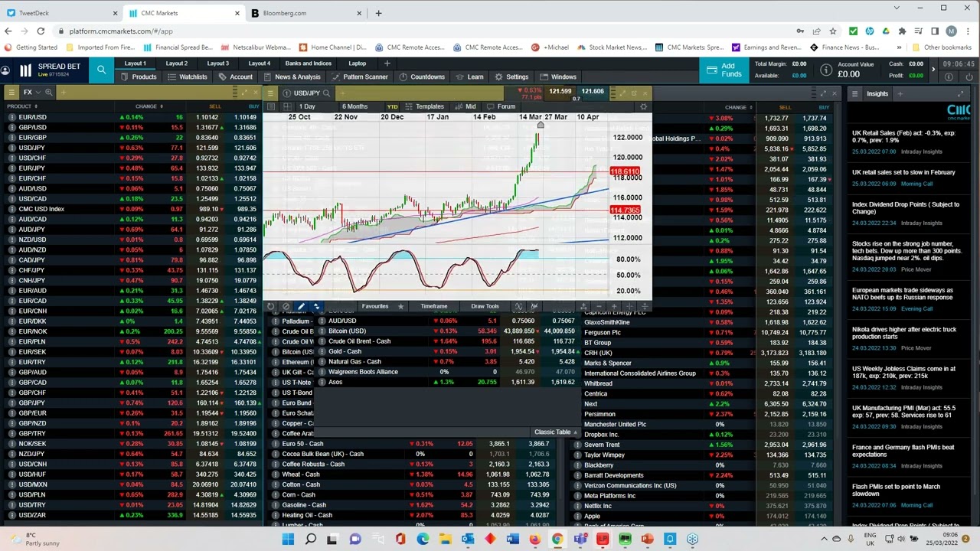Viewport: 980px width, 551px height.
Task: Open the Windows menu
Action: (x=557, y=77)
